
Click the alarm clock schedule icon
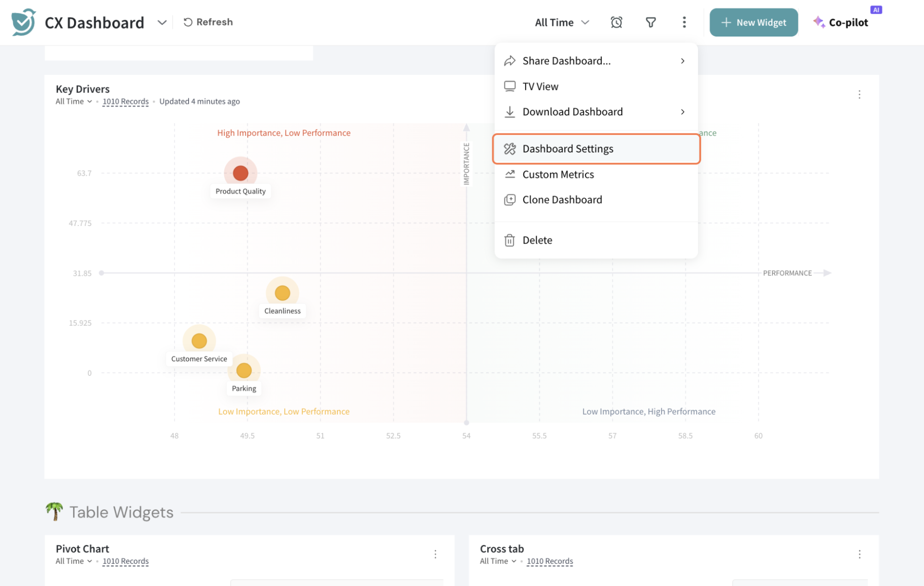pos(616,22)
